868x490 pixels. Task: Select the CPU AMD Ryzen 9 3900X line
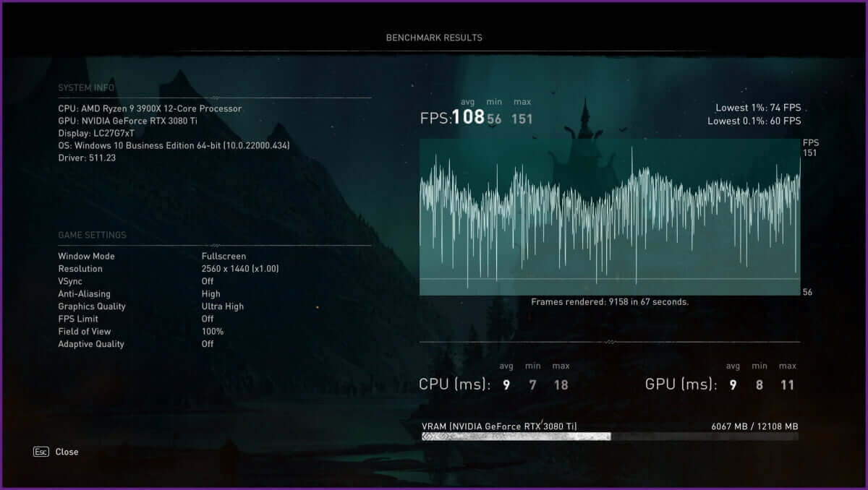[150, 108]
